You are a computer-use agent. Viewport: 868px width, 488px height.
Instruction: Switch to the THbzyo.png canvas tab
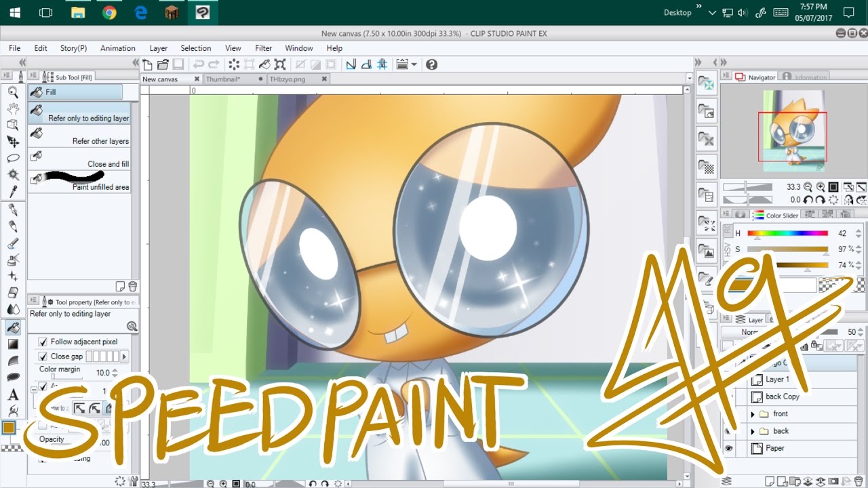[x=298, y=79]
